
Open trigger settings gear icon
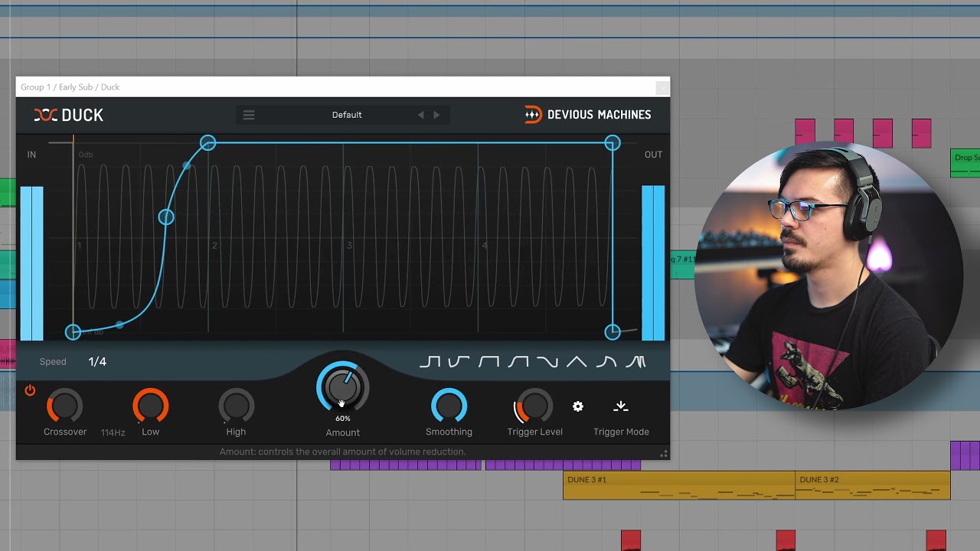[578, 406]
